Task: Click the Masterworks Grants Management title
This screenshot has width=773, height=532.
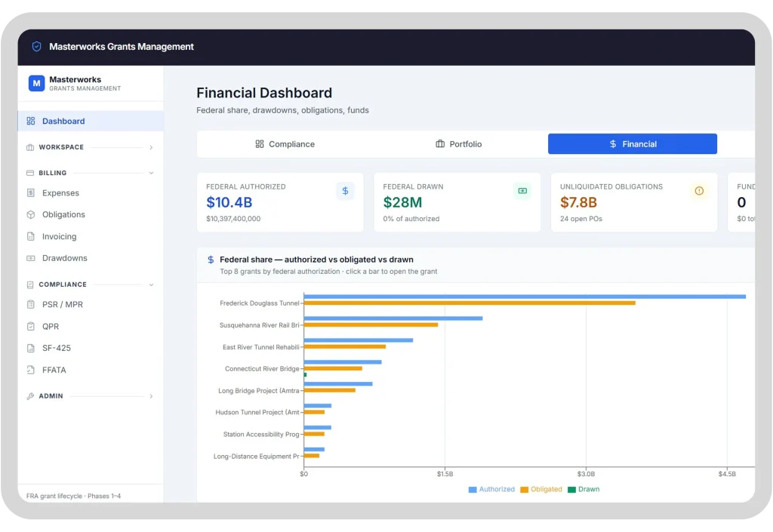Action: coord(122,46)
